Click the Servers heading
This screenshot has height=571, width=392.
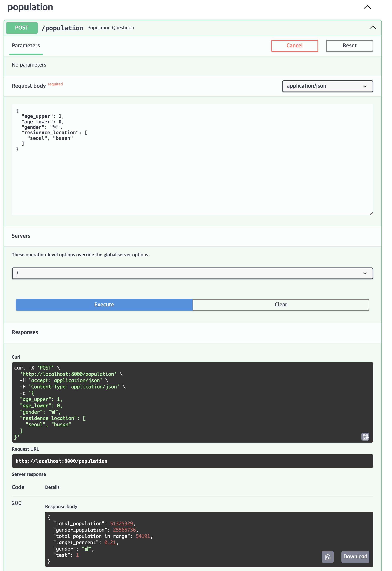(21, 236)
